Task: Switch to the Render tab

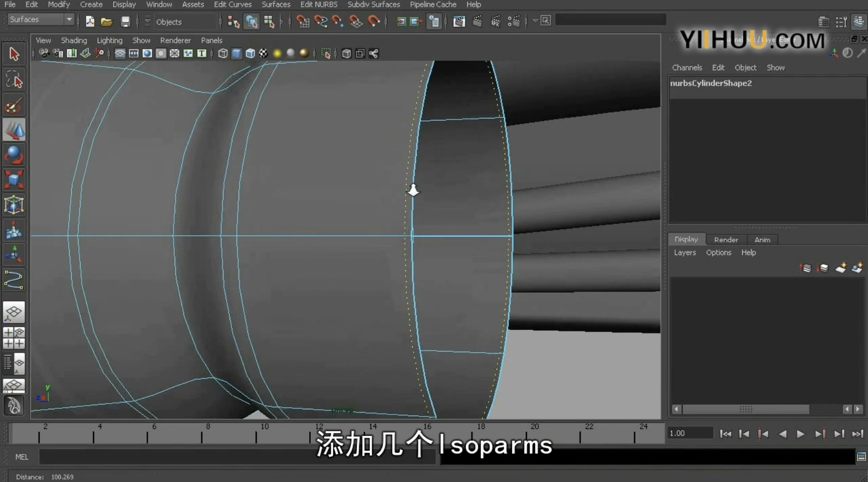Action: click(726, 239)
